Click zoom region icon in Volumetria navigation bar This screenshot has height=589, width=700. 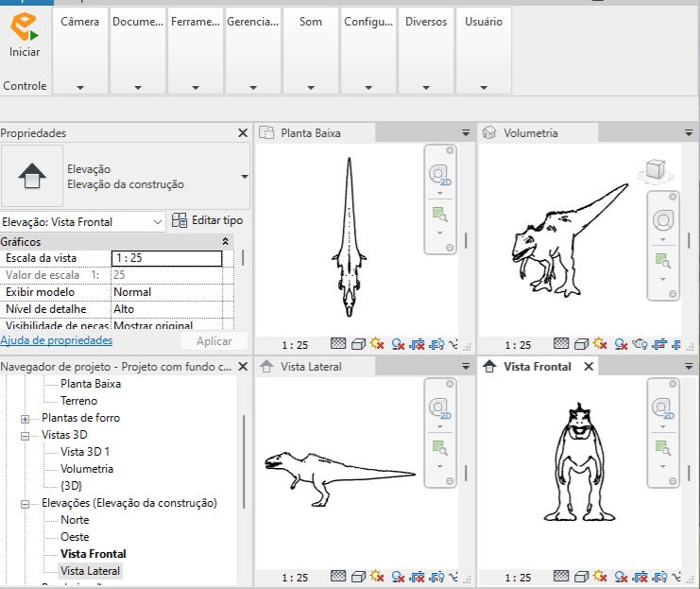(663, 261)
